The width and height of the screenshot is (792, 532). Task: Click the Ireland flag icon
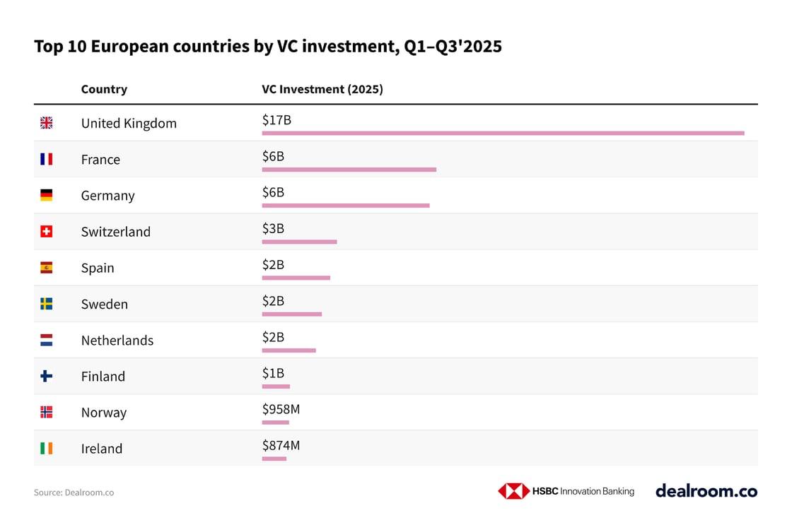coord(47,449)
